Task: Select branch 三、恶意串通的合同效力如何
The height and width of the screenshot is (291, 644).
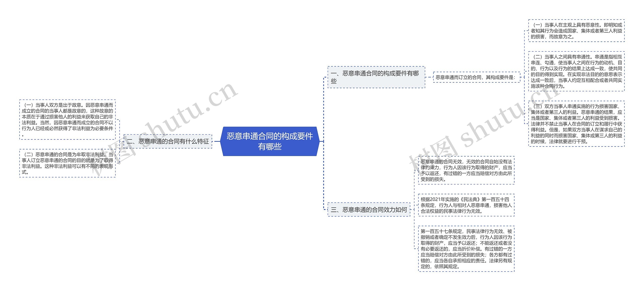Action: click(369, 210)
